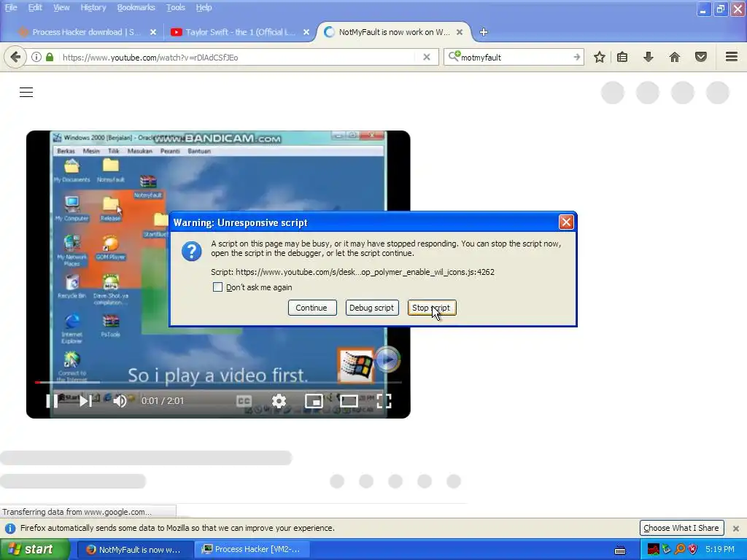Select NotMyFault Firefox taskbar button
Image resolution: width=747 pixels, height=560 pixels.
[135, 549]
